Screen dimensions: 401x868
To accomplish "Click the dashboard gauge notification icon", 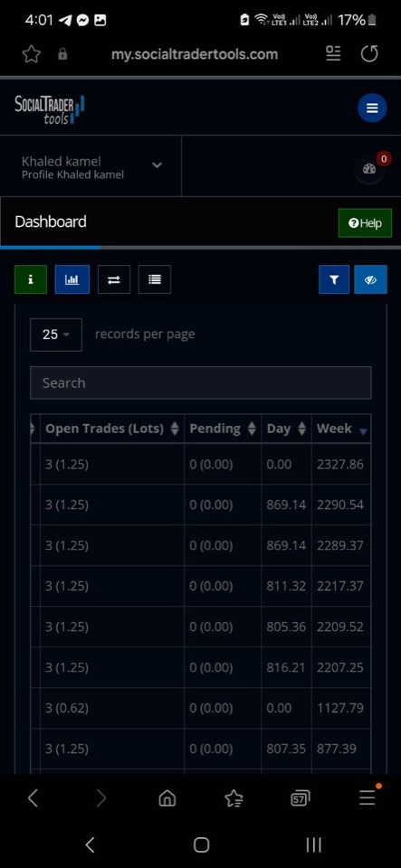I will click(x=369, y=169).
